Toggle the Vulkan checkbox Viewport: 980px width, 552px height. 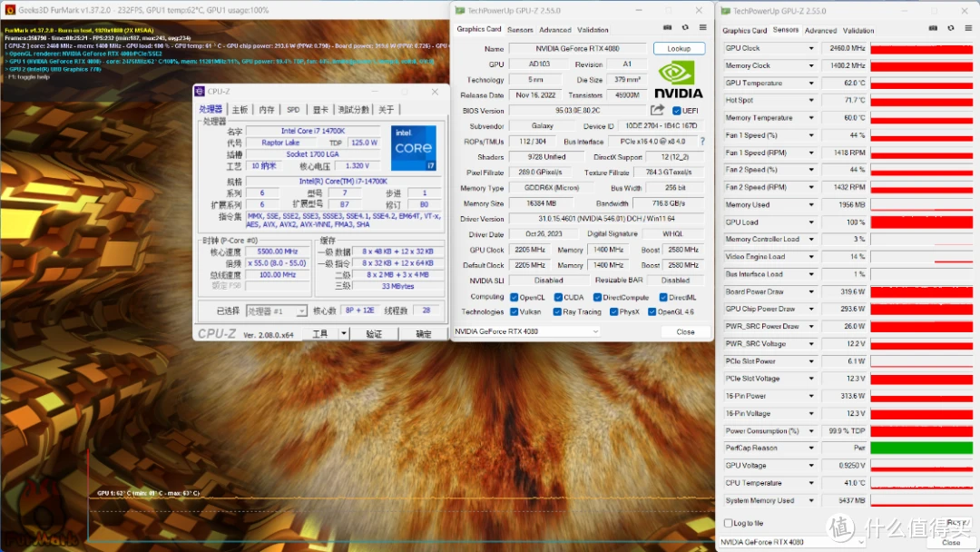click(x=514, y=312)
